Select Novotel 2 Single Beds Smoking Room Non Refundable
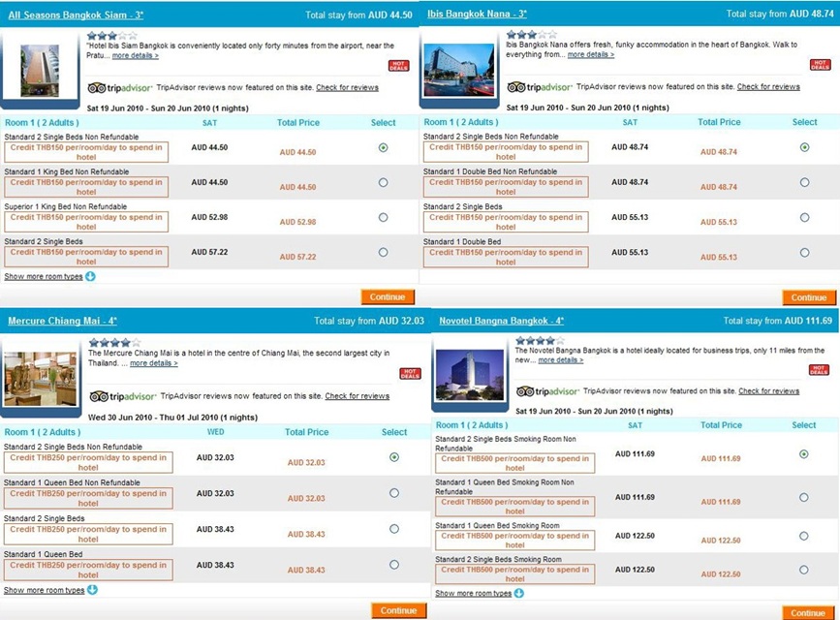 pyautogui.click(x=803, y=454)
